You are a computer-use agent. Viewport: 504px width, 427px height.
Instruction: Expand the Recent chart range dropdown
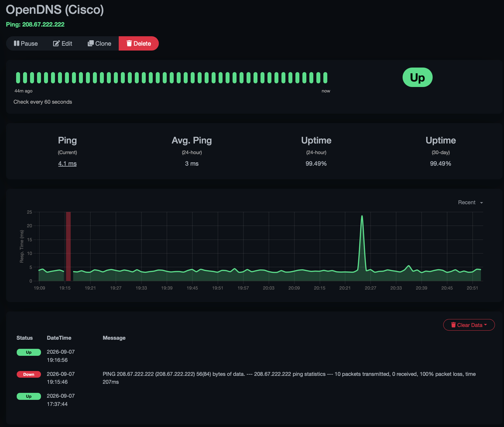click(470, 202)
